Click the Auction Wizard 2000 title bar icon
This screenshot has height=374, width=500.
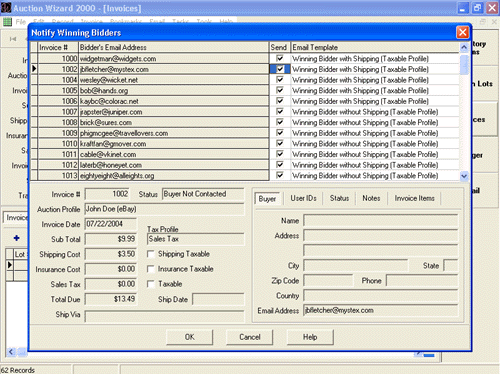tap(6, 8)
